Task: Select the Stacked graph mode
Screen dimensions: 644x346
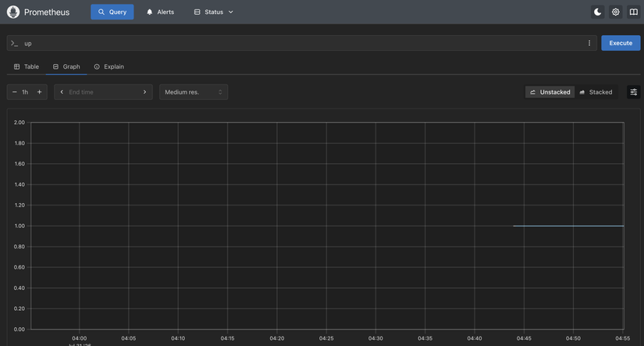Action: (596, 92)
